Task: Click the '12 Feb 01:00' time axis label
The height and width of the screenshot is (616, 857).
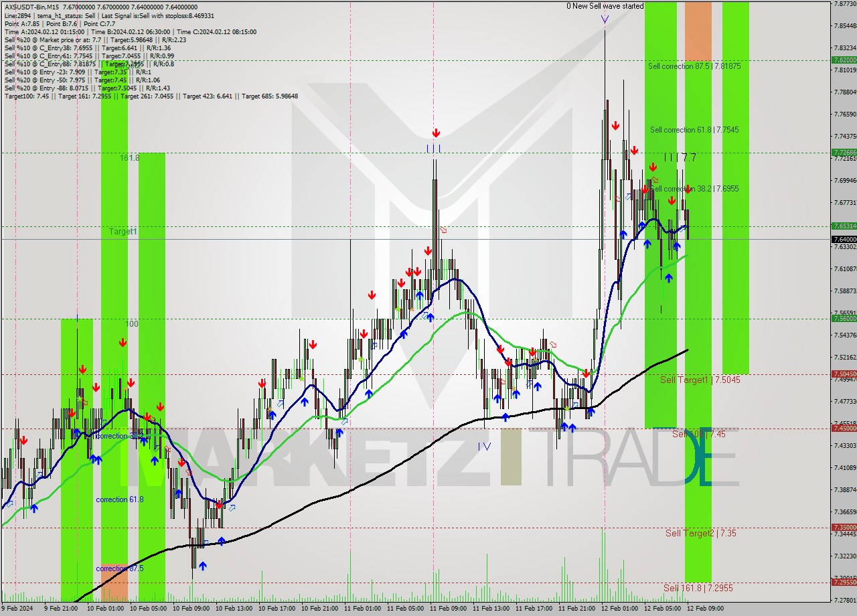Action: 619,609
